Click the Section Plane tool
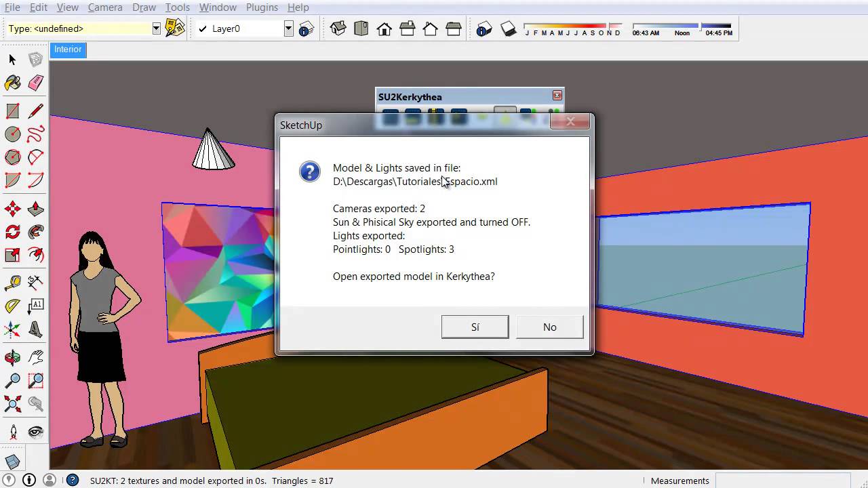 (12, 461)
